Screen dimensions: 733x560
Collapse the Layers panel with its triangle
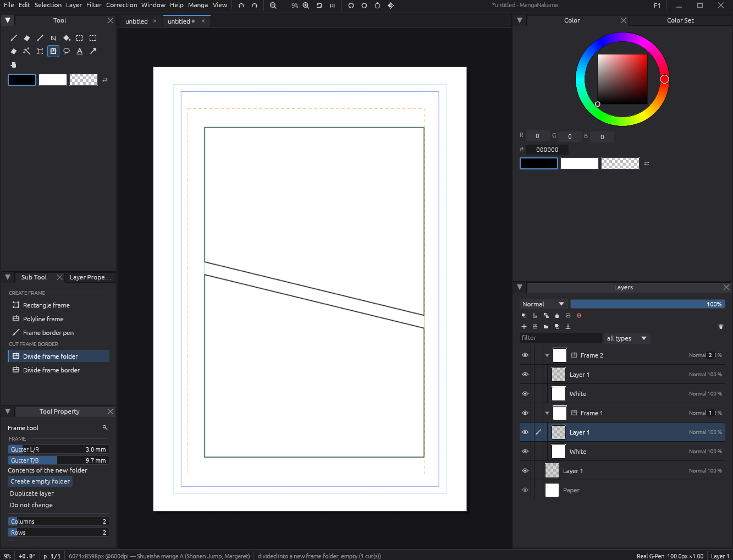point(520,287)
